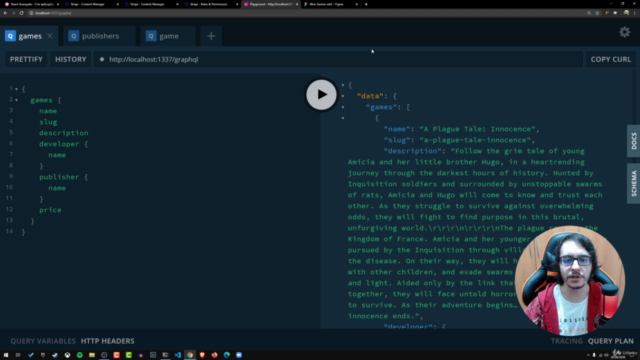Expand the QUERY VARIABLES pane
640x360 pixels.
(x=43, y=341)
